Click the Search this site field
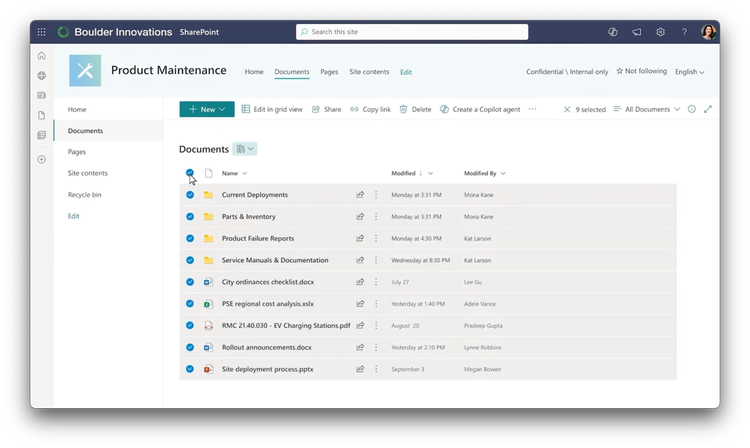This screenshot has height=448, width=750. [412, 32]
